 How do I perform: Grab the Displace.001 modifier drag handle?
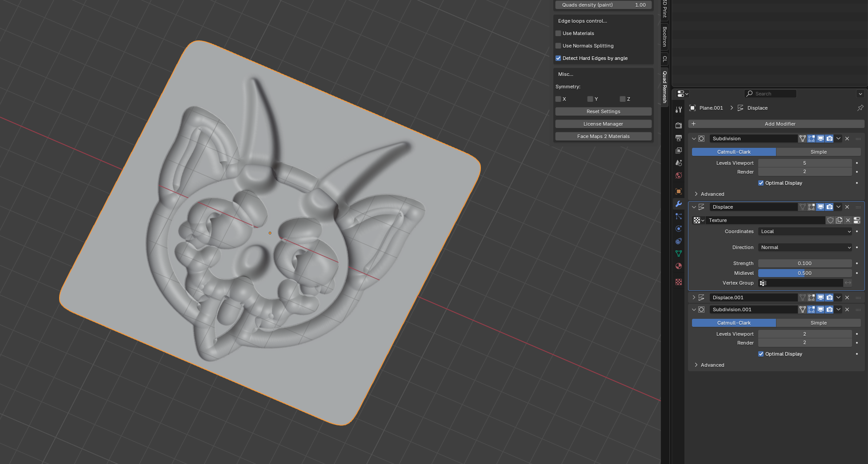point(858,297)
